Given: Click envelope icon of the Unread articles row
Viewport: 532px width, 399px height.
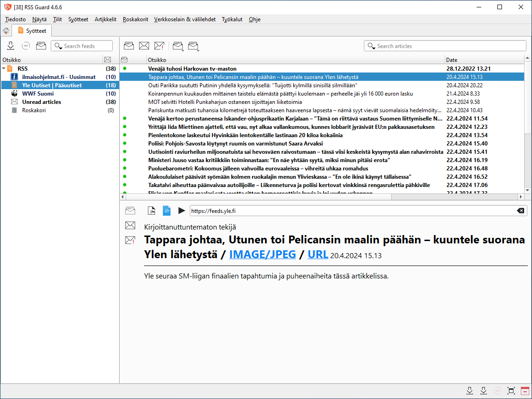Looking at the screenshot, I should [14, 102].
